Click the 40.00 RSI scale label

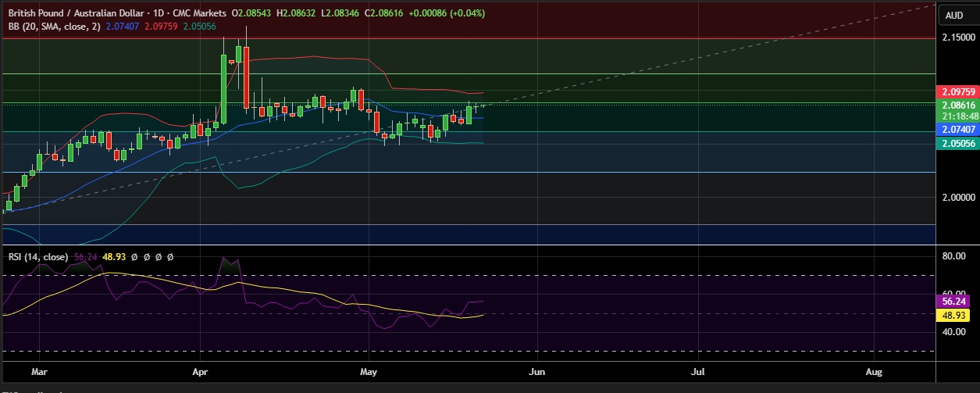[953, 331]
